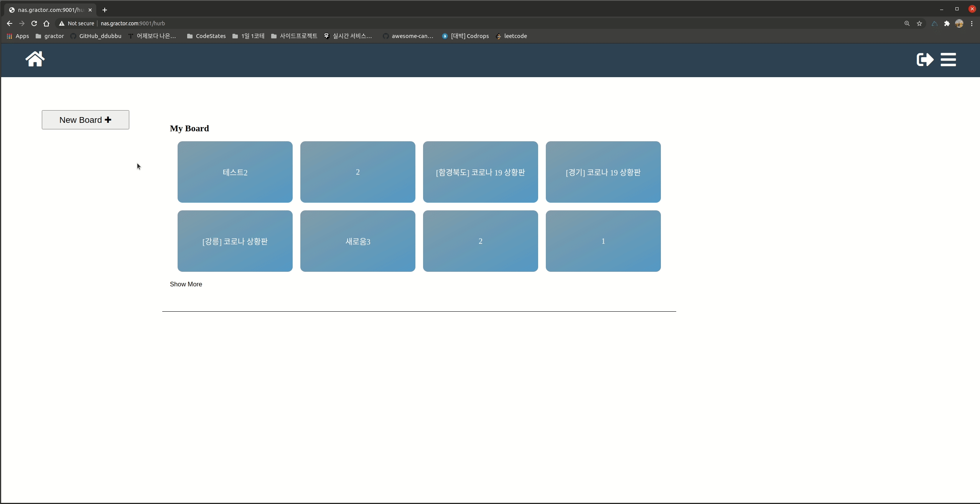Bookmark this page with the star icon
Image resolution: width=980 pixels, height=504 pixels.
tap(919, 23)
